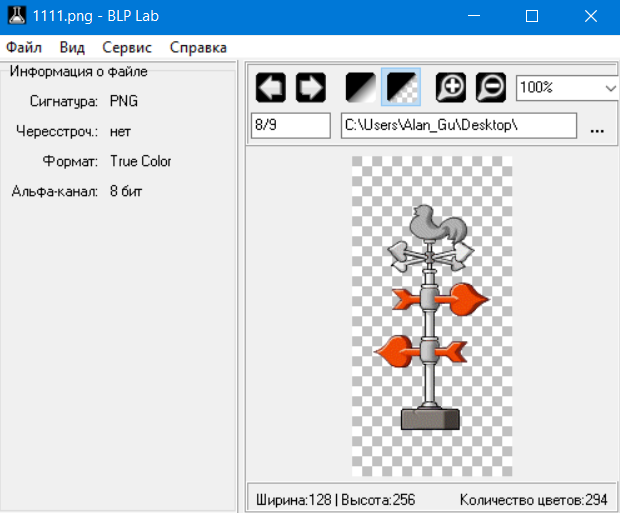
Task: Click the weather vane image preview
Action: tap(432, 316)
